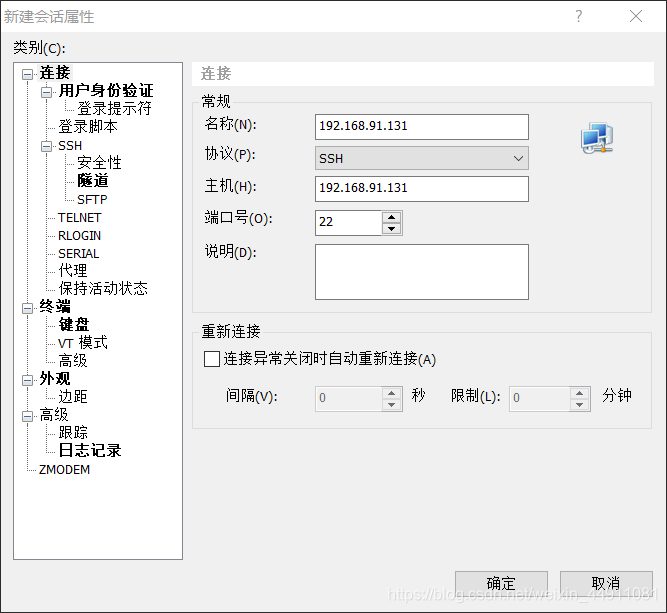Increase port number with up arrow

pyautogui.click(x=391, y=217)
